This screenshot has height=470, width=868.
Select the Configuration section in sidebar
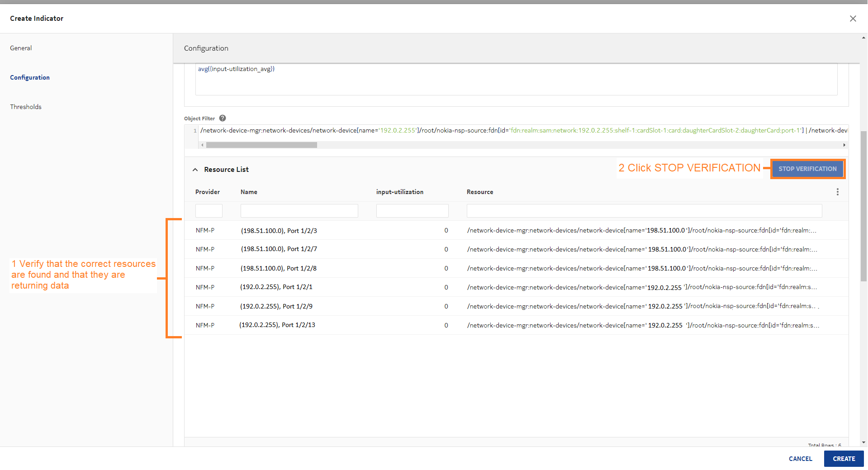(30, 77)
